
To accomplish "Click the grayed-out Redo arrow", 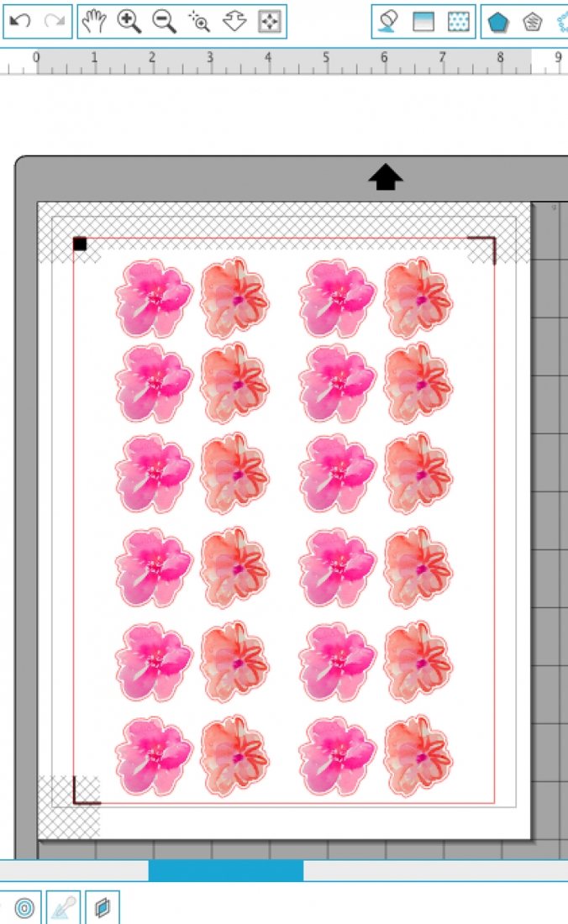I will (55, 22).
